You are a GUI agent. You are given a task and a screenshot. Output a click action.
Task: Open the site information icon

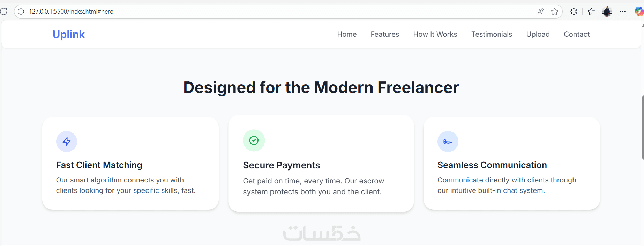[x=21, y=12]
